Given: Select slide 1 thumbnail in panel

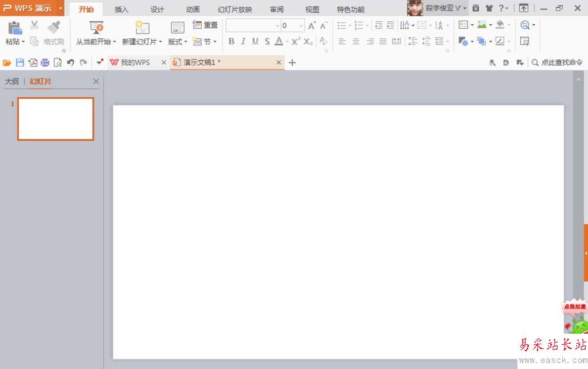Looking at the screenshot, I should click(x=56, y=119).
